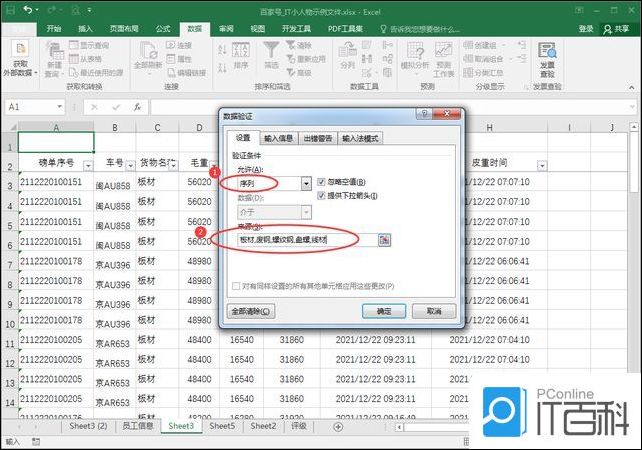
Task: Click the Reapply filter icon
Action: [x=291, y=59]
